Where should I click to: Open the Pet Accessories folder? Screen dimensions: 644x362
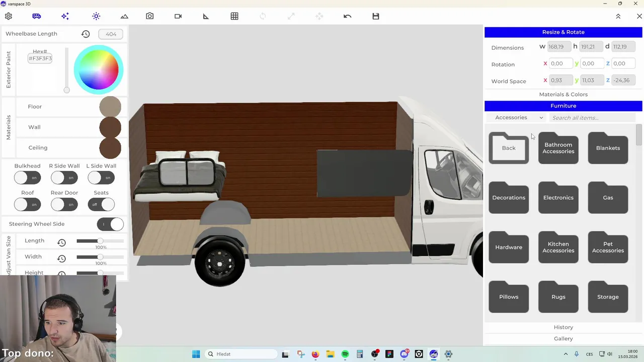(608, 247)
